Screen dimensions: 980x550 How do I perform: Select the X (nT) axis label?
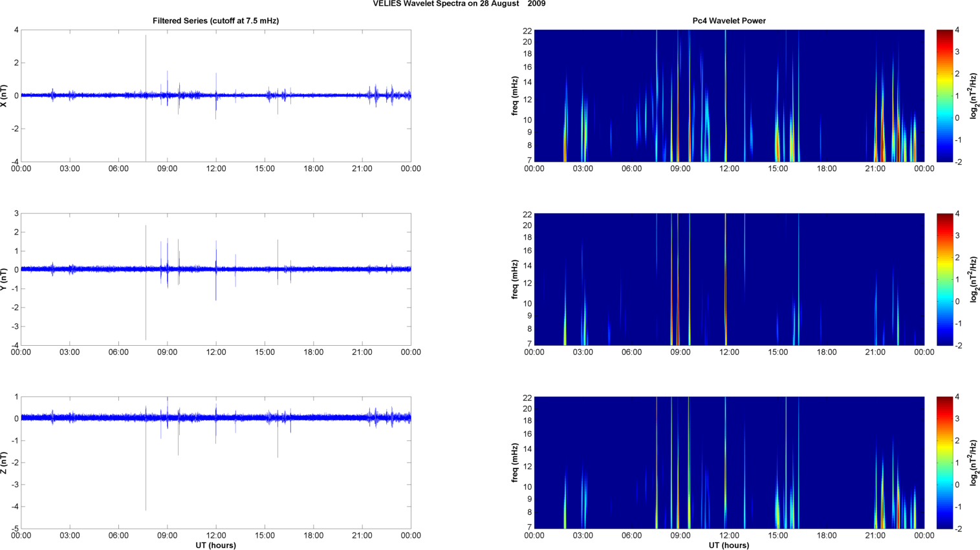[x=5, y=96]
